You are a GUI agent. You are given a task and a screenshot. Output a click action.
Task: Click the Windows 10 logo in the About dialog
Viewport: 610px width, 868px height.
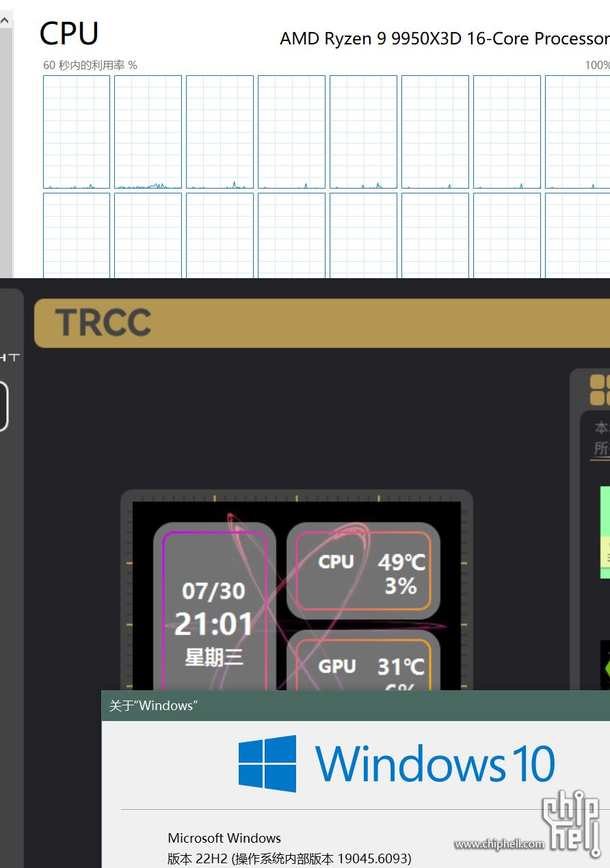[x=267, y=763]
